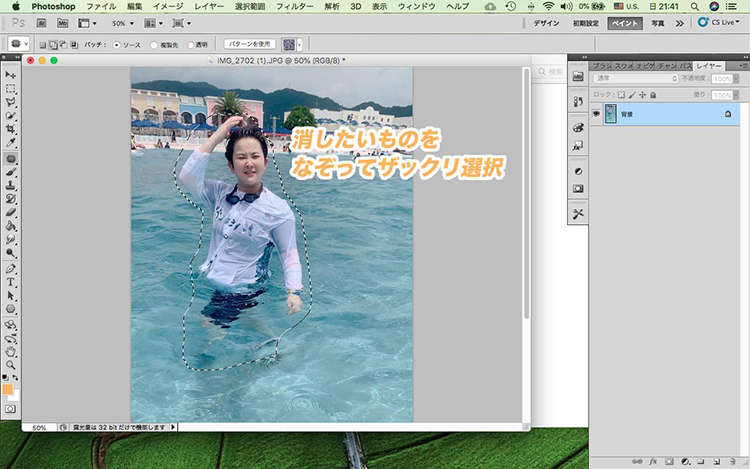Select the Zoom tool in toolbox
Screen dimensions: 750x469
pos(11,365)
